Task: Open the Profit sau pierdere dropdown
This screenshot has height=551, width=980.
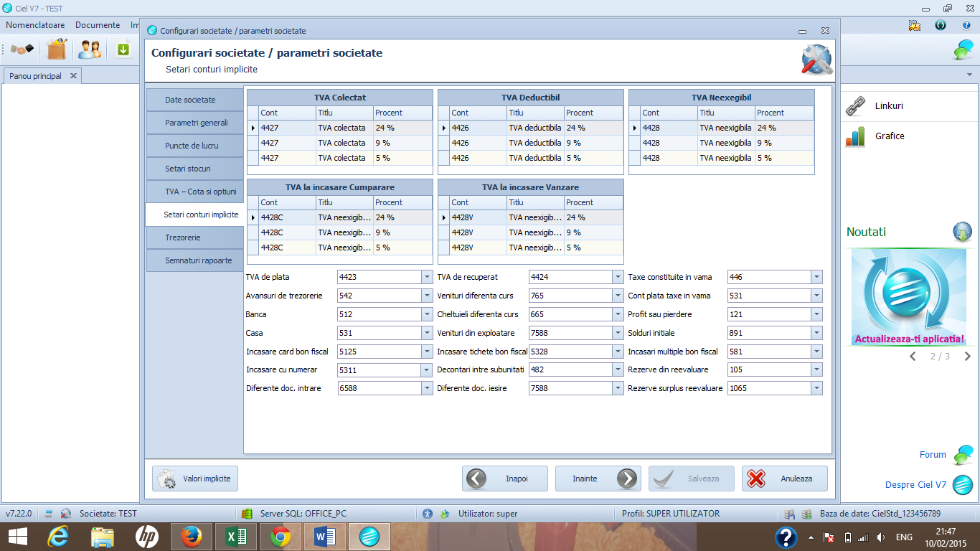Action: 816,314
